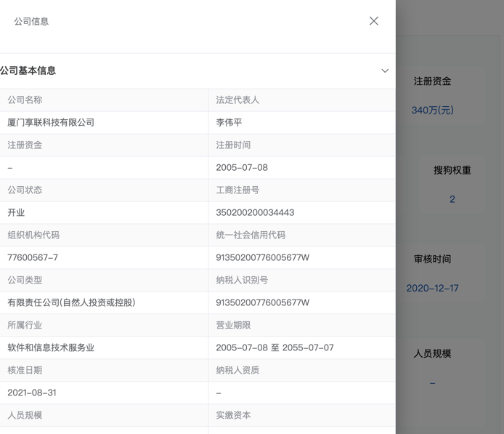
Task: Select industry 软件和信息技术服务业
Action: click(x=51, y=347)
